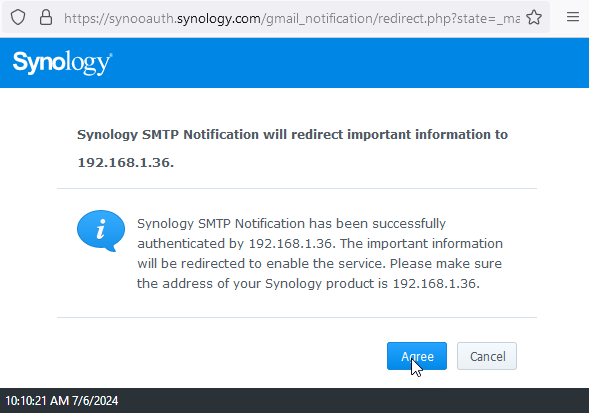Click the 'Please make sure' sentence
The width and height of the screenshot is (589, 413).
pyautogui.click(x=446, y=263)
